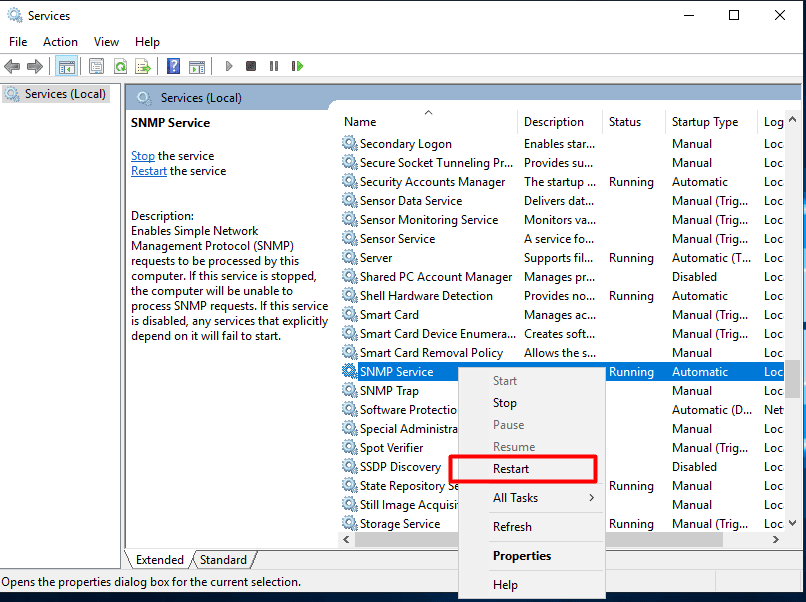The height and width of the screenshot is (602, 806).
Task: Click the Export List toolbar icon
Action: pyautogui.click(x=143, y=66)
